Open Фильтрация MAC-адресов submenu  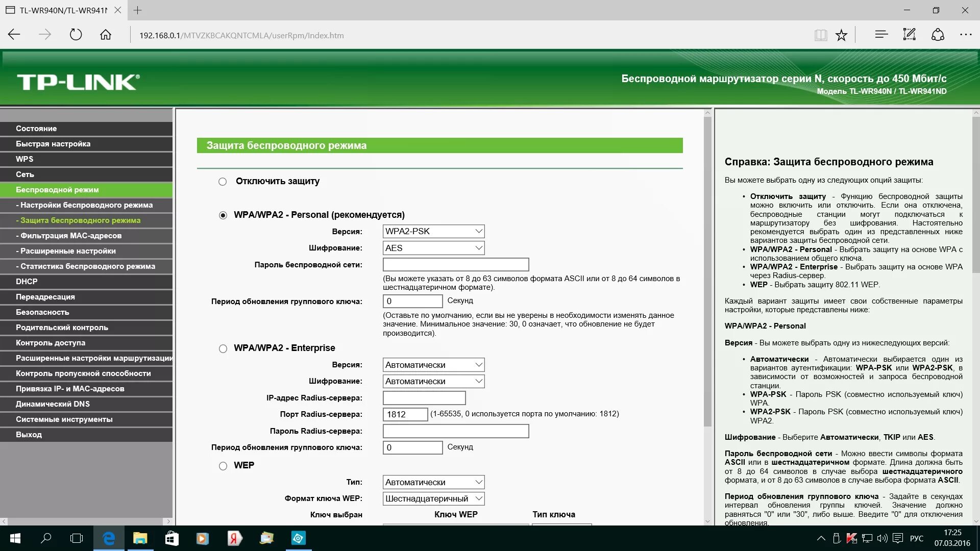[86, 236]
